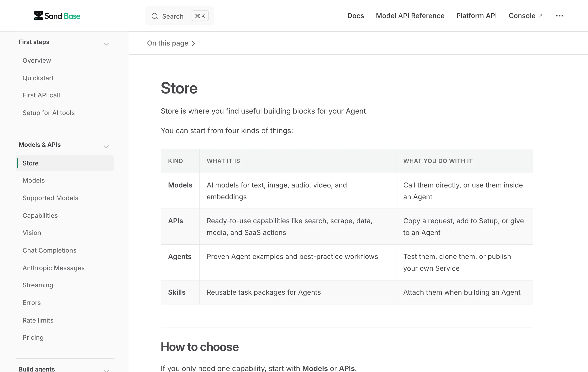Viewport: 588px width, 372px height.
Task: Open Errors page
Action: tap(32, 302)
